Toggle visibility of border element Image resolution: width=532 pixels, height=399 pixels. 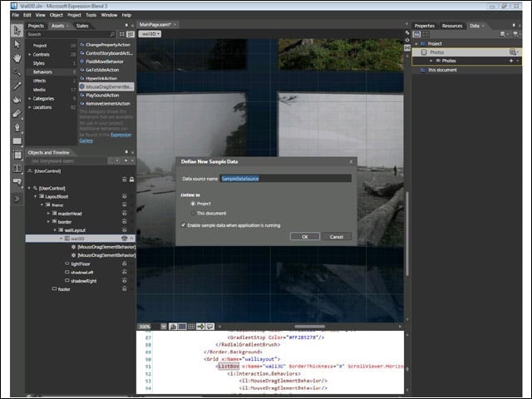tap(124, 222)
